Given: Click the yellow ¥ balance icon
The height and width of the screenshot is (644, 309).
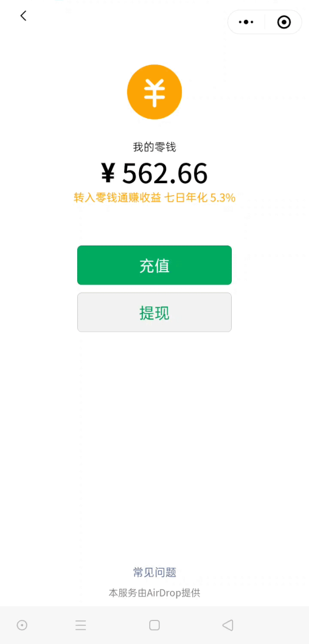Looking at the screenshot, I should click(154, 92).
